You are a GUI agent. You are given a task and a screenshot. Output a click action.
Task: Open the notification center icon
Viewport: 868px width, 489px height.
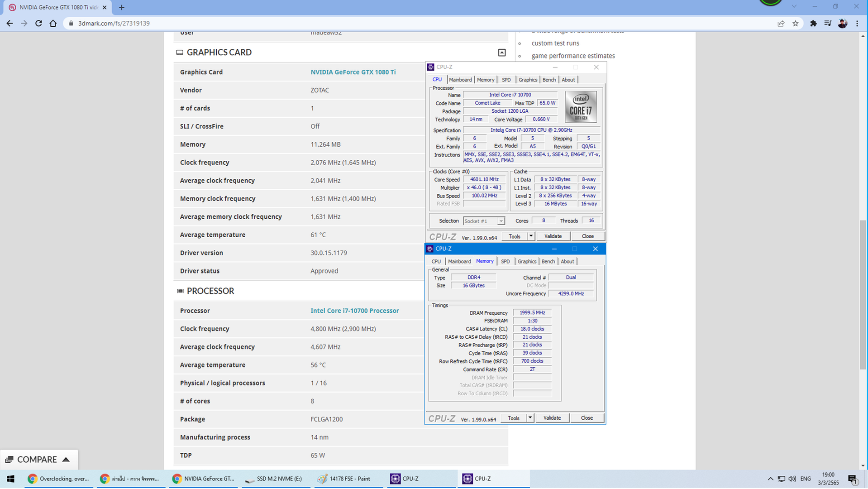pyautogui.click(x=853, y=479)
